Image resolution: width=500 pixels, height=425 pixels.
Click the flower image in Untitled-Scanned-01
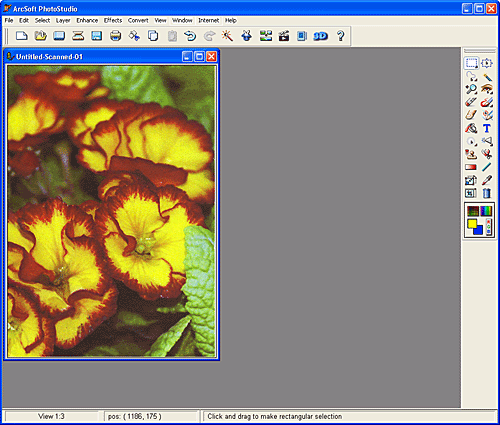[111, 211]
